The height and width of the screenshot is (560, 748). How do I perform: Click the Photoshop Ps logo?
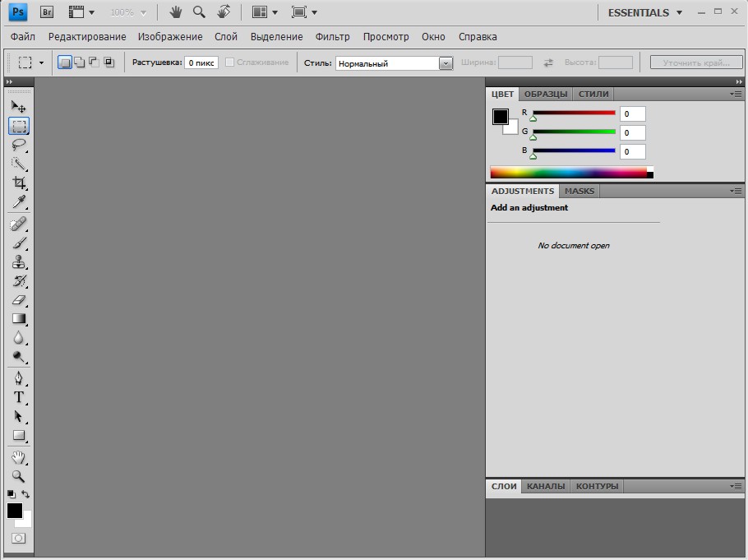18,12
